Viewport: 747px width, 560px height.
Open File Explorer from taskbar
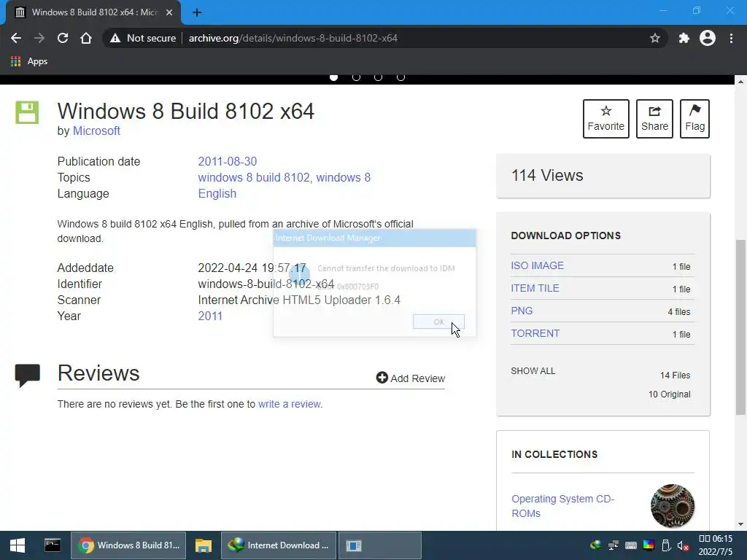(204, 545)
